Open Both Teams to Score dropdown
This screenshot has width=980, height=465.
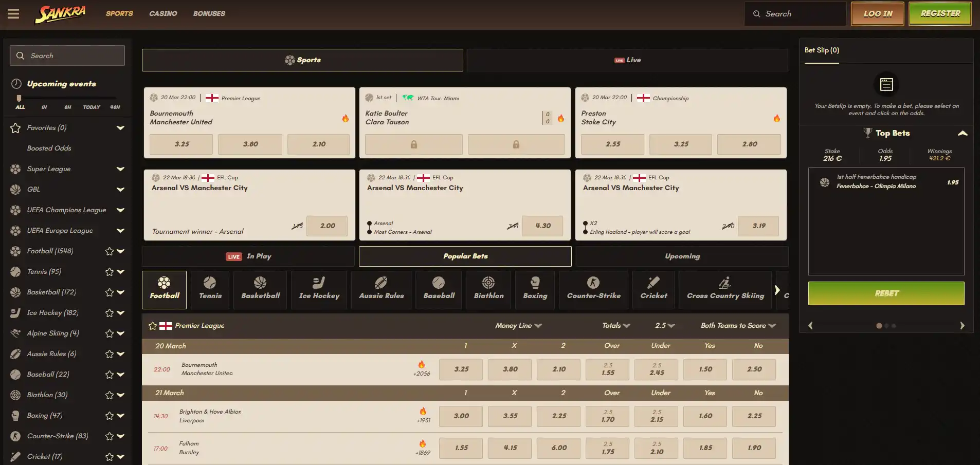pos(738,326)
